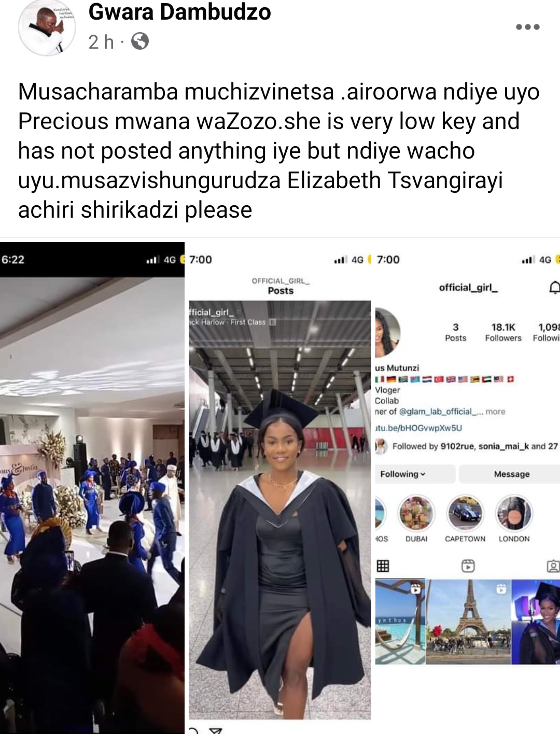Screen dimensions: 560x734
Task: Open the graduation gown photo
Action: tap(280, 510)
